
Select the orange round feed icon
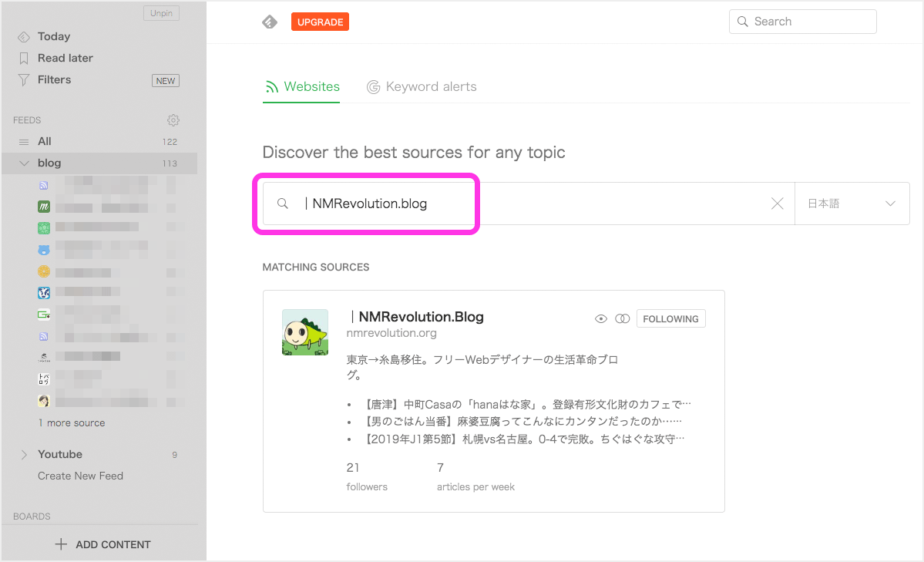(x=44, y=271)
